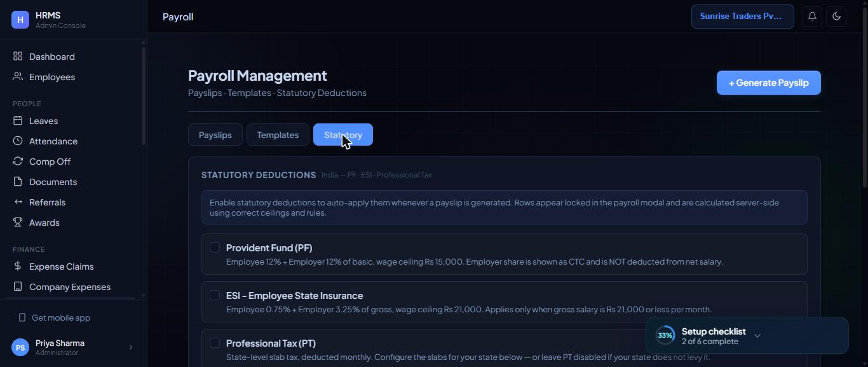Click the Attendance clock icon

pos(18,141)
